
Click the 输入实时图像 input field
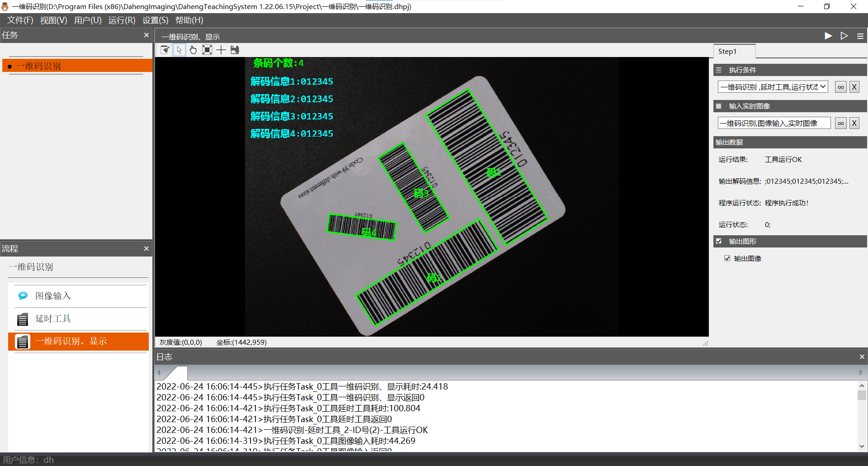(774, 123)
